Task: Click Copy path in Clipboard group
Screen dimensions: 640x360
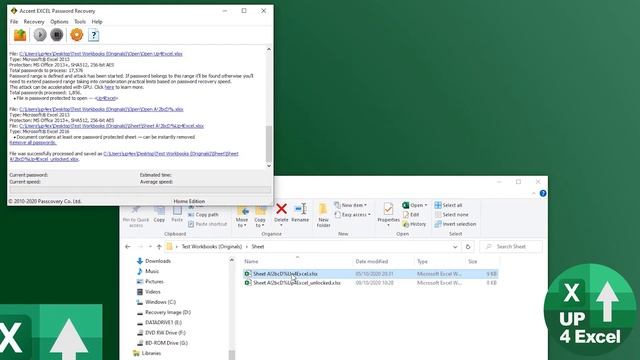Action: (x=203, y=214)
